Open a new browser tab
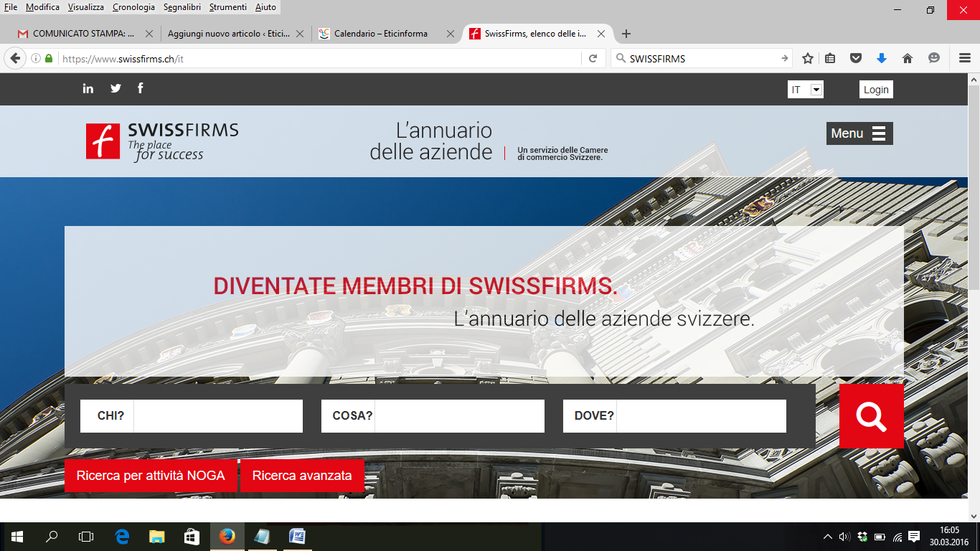Viewport: 980px width, 551px height. (626, 34)
